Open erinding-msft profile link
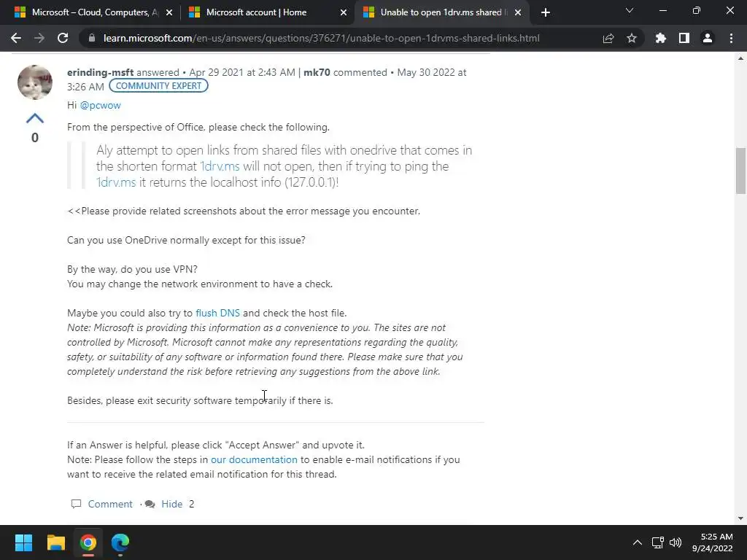 point(100,72)
